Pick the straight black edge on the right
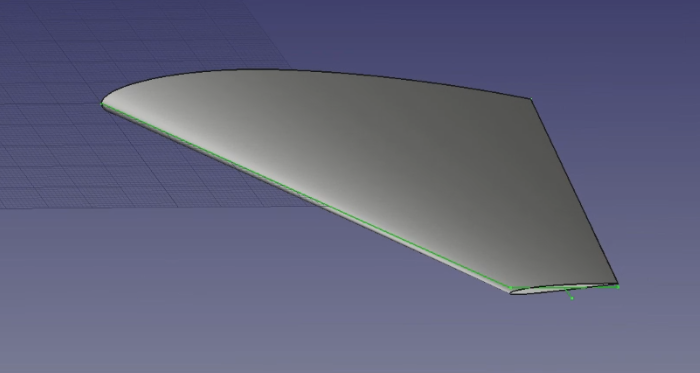The width and height of the screenshot is (700, 373). (575, 191)
